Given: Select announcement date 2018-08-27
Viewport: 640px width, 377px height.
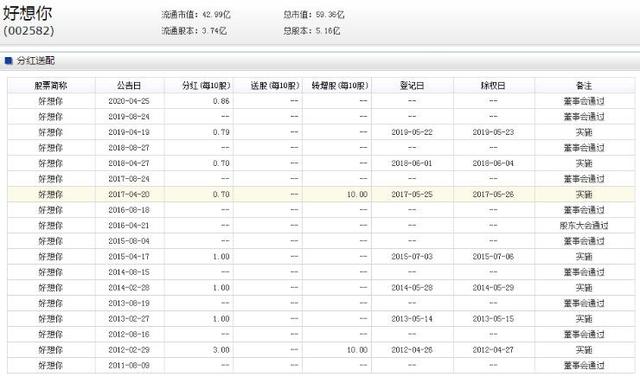Looking at the screenshot, I should click(129, 148).
